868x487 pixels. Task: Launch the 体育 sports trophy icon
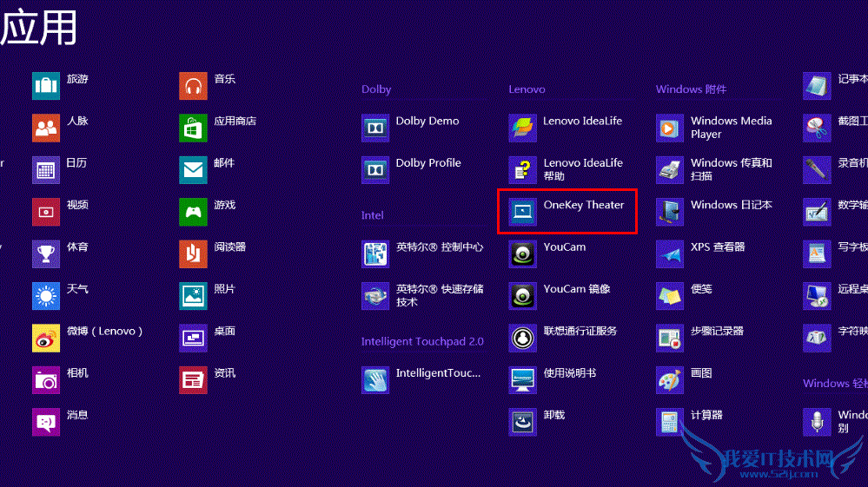coord(46,253)
